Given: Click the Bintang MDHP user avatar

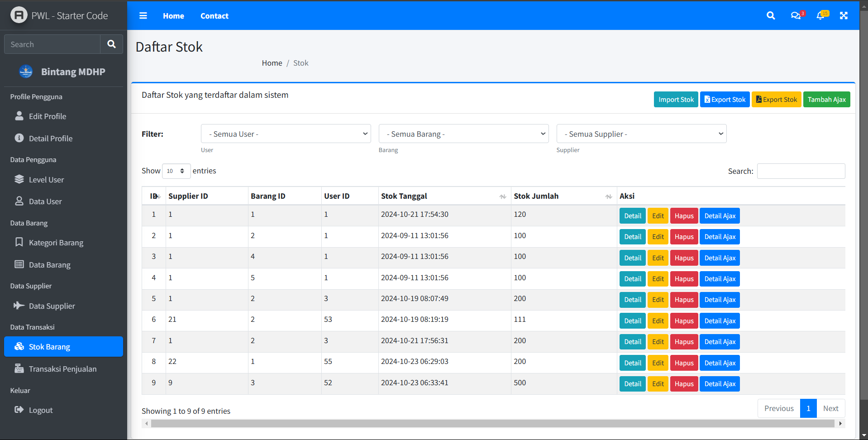Looking at the screenshot, I should pos(26,72).
